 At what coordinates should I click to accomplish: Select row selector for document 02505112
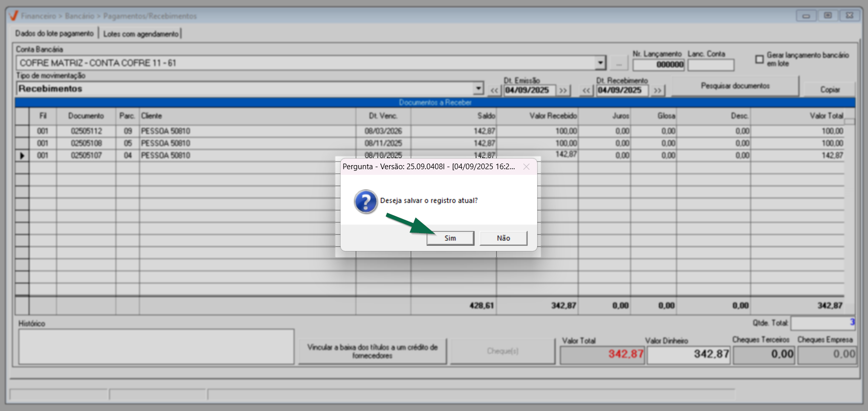22,131
